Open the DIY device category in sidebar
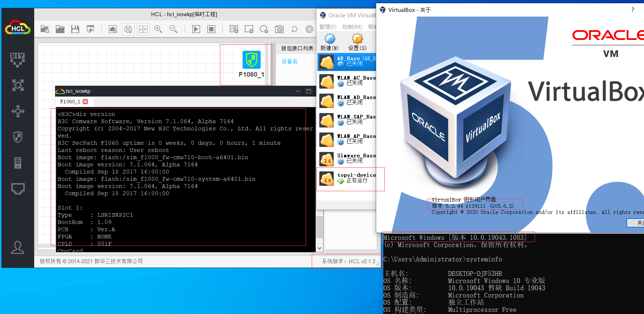This screenshot has height=314, width=644. [x=18, y=59]
